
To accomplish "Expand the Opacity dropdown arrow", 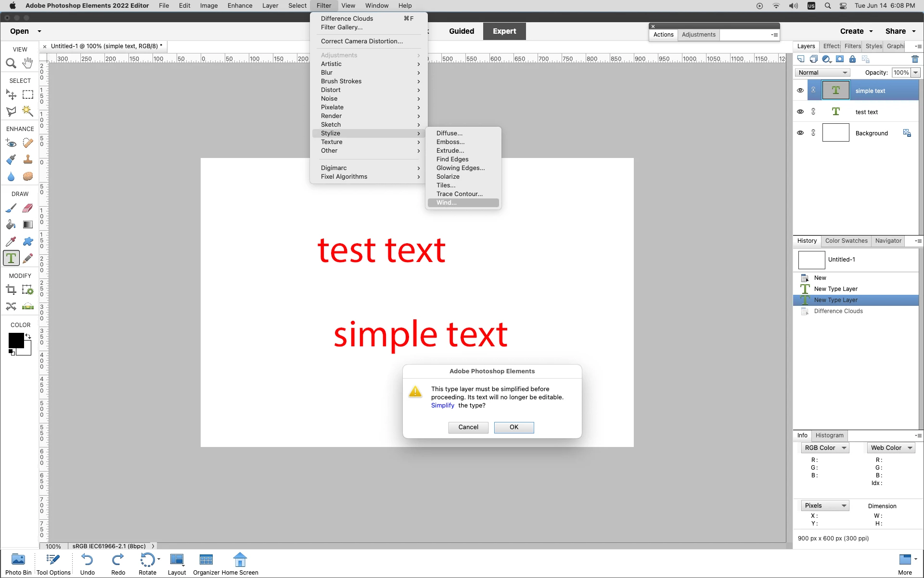I will 915,73.
